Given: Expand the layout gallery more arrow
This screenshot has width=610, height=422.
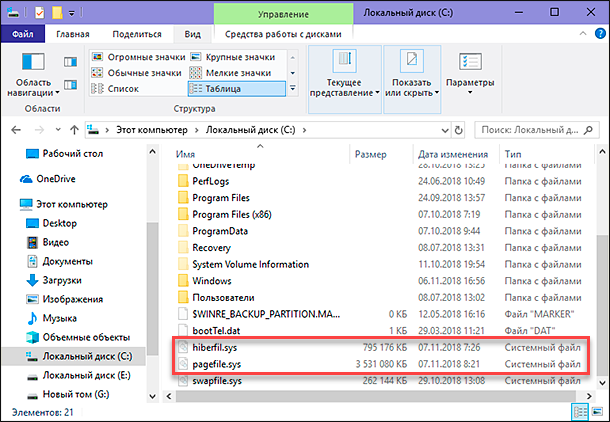Looking at the screenshot, I should coord(293,89).
